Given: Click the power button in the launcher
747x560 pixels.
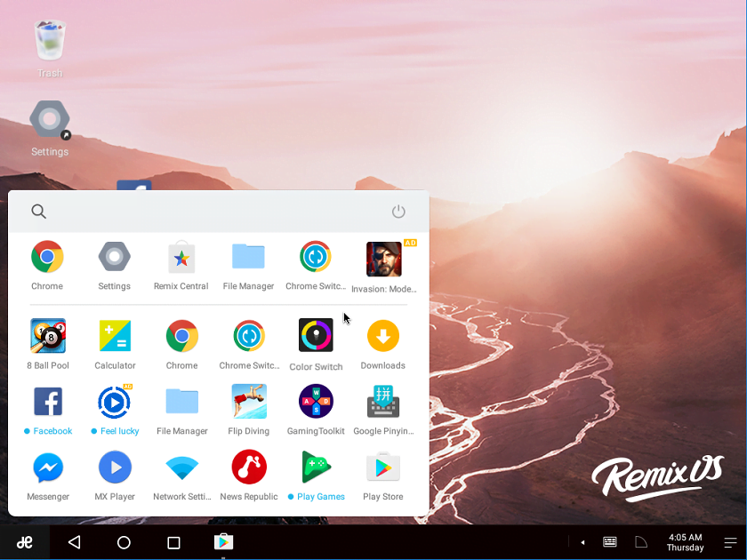Looking at the screenshot, I should 398,212.
